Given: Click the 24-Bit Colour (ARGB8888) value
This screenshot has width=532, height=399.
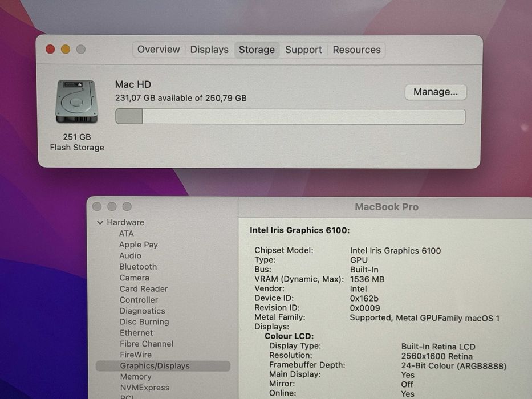Looking at the screenshot, I should pos(454,366).
